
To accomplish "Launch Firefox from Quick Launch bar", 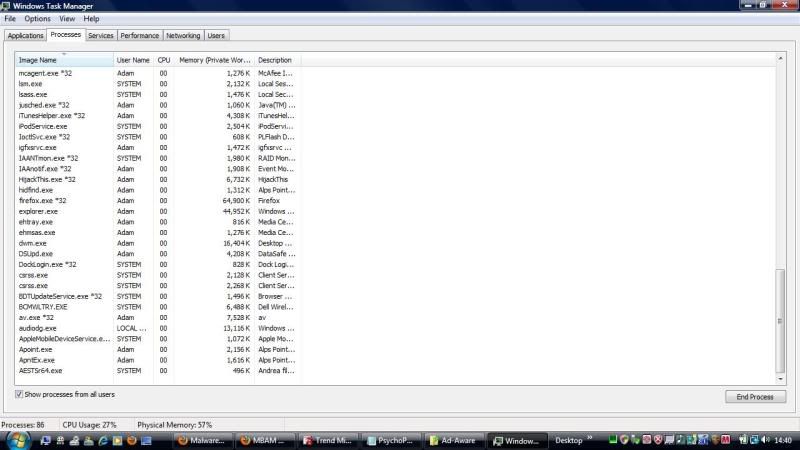I will [x=130, y=440].
